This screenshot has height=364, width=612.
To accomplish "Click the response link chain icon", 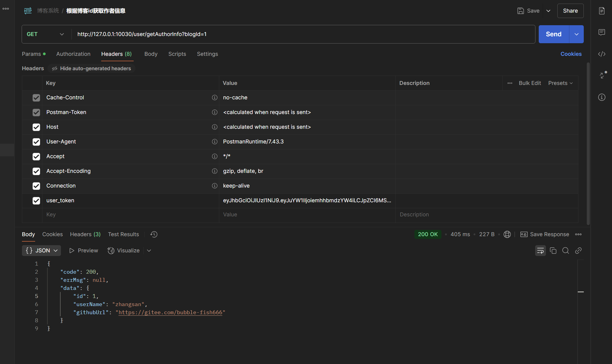I will point(578,251).
